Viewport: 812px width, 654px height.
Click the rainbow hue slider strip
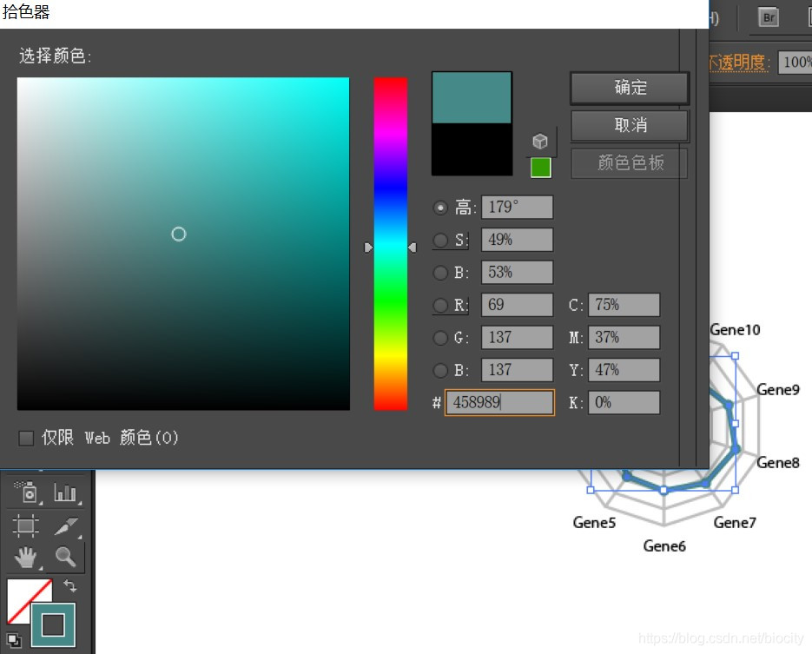[x=390, y=243]
